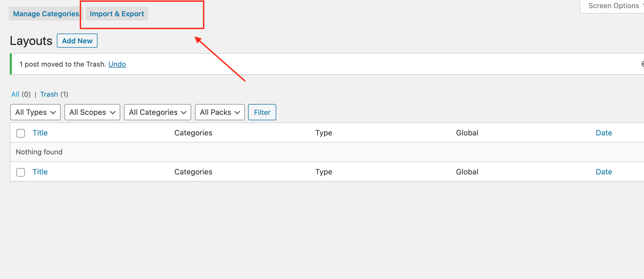Screen dimensions: 644x279
Task: Click the 'Nothing found' row text
Action: coord(39,152)
